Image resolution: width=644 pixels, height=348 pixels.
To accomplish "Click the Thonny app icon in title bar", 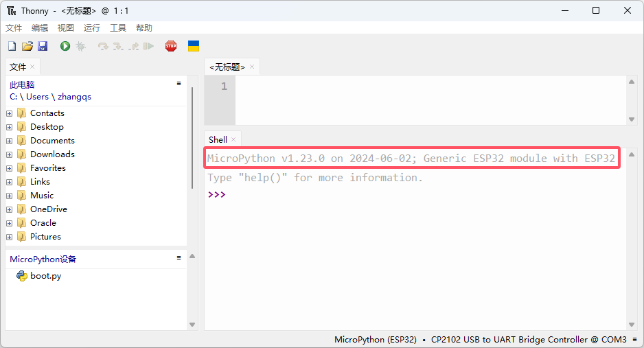I will (x=12, y=11).
